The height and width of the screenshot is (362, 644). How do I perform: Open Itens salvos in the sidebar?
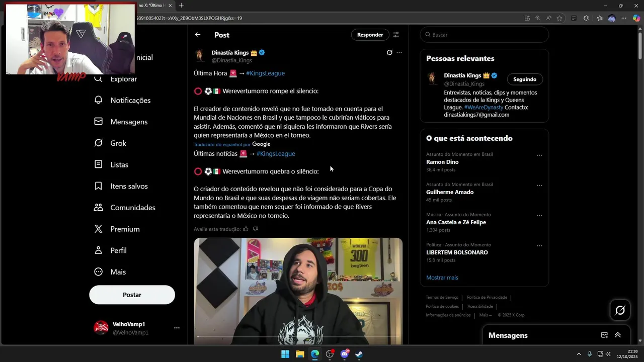point(121,186)
